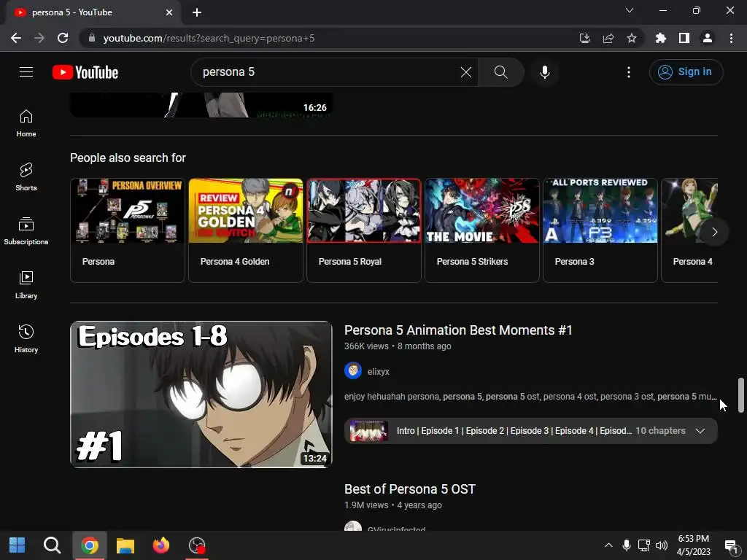Click the Sign in button
This screenshot has width=747, height=560.
coord(686,72)
